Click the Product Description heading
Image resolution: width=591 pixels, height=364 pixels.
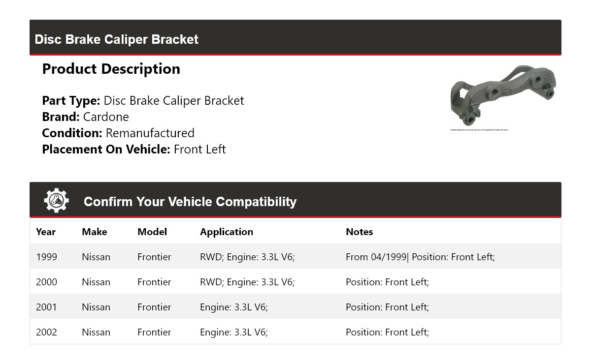(x=111, y=69)
